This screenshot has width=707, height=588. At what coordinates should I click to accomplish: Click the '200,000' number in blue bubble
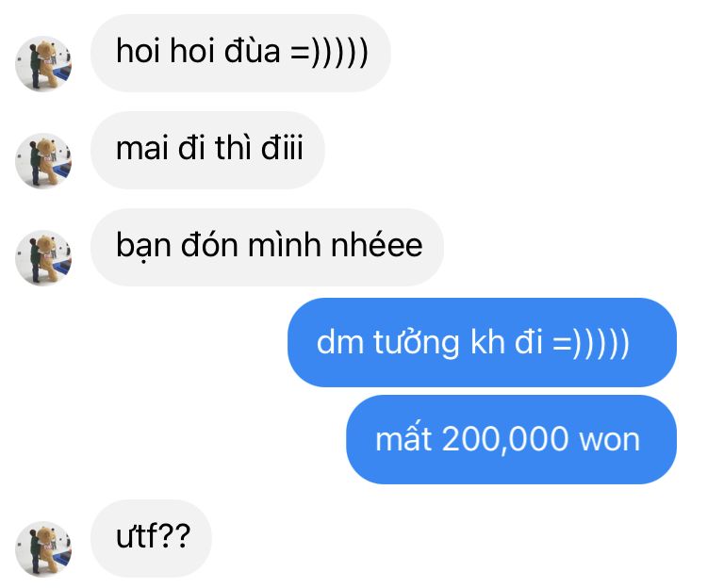click(x=505, y=440)
